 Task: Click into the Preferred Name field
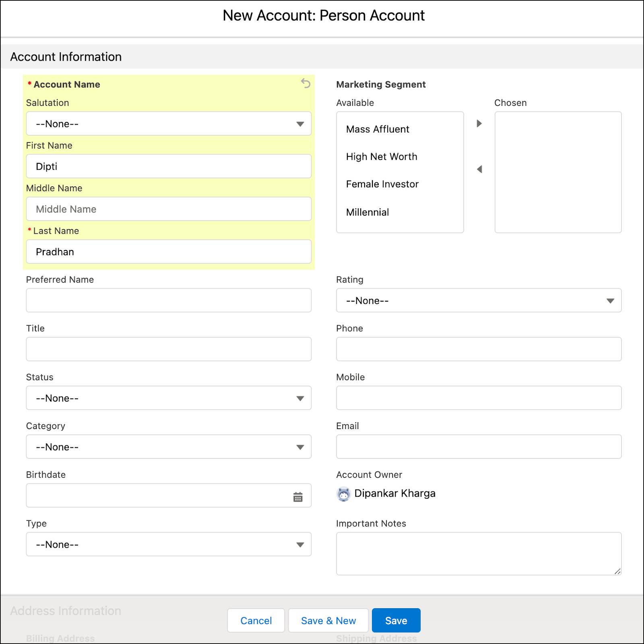click(169, 300)
